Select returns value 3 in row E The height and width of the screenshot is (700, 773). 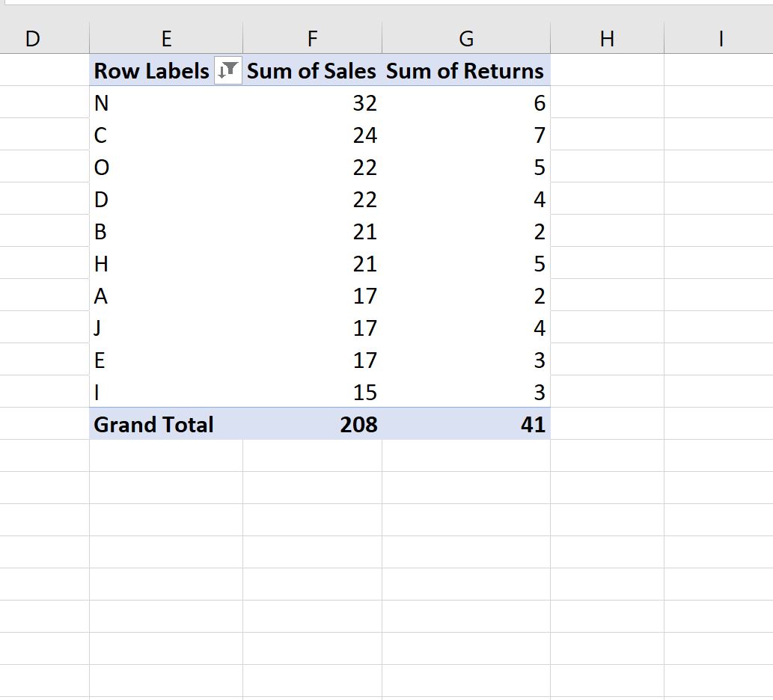(x=466, y=360)
